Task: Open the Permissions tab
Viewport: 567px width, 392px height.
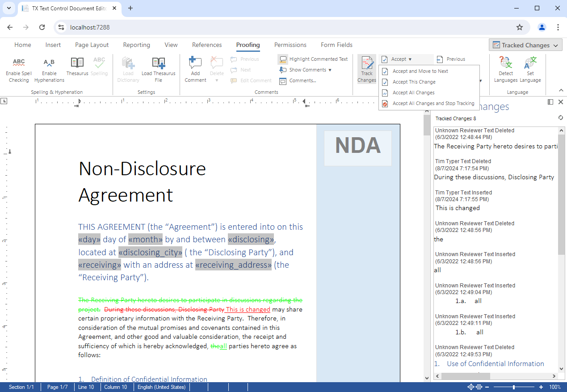Action: pos(290,45)
